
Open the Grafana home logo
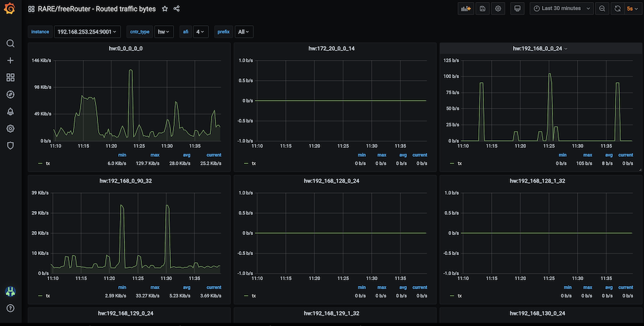[10, 8]
